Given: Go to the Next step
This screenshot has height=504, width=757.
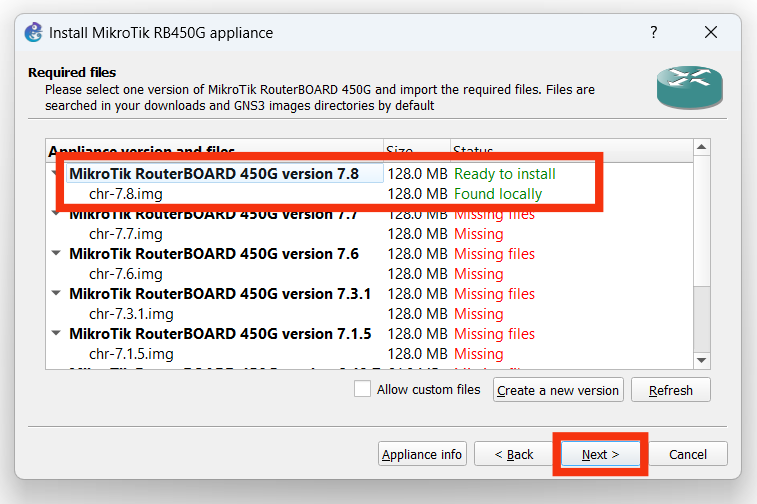Looking at the screenshot, I should 601,454.
